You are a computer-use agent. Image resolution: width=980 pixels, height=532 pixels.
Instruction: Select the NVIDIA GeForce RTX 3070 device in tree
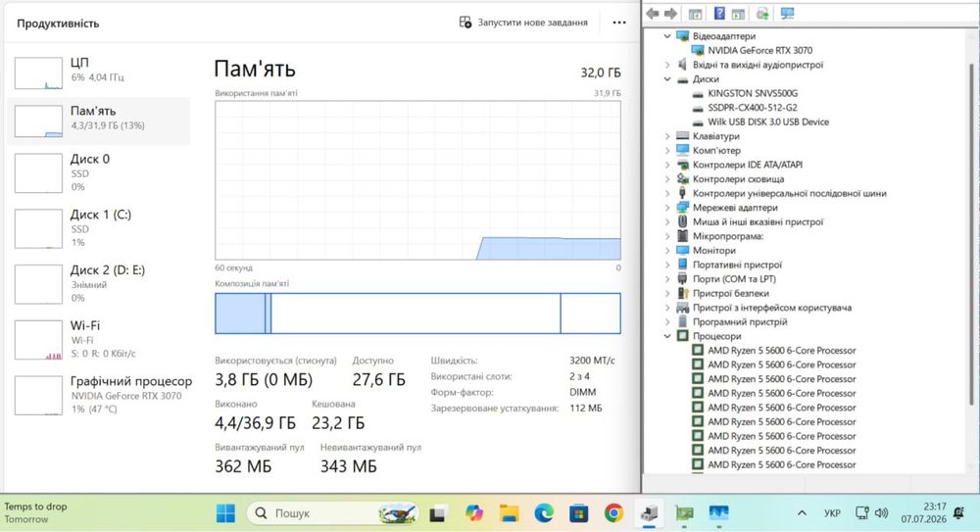pos(759,50)
